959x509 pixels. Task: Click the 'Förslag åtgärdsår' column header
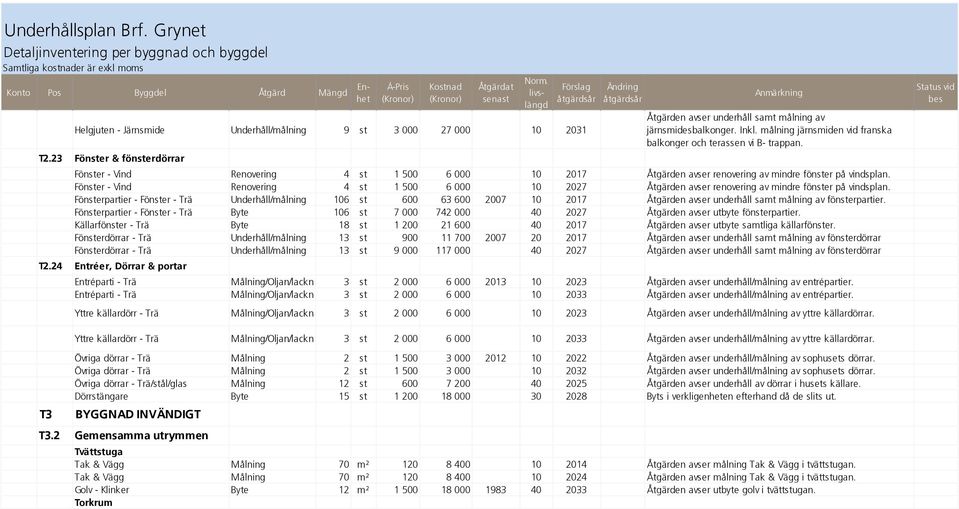click(x=576, y=93)
